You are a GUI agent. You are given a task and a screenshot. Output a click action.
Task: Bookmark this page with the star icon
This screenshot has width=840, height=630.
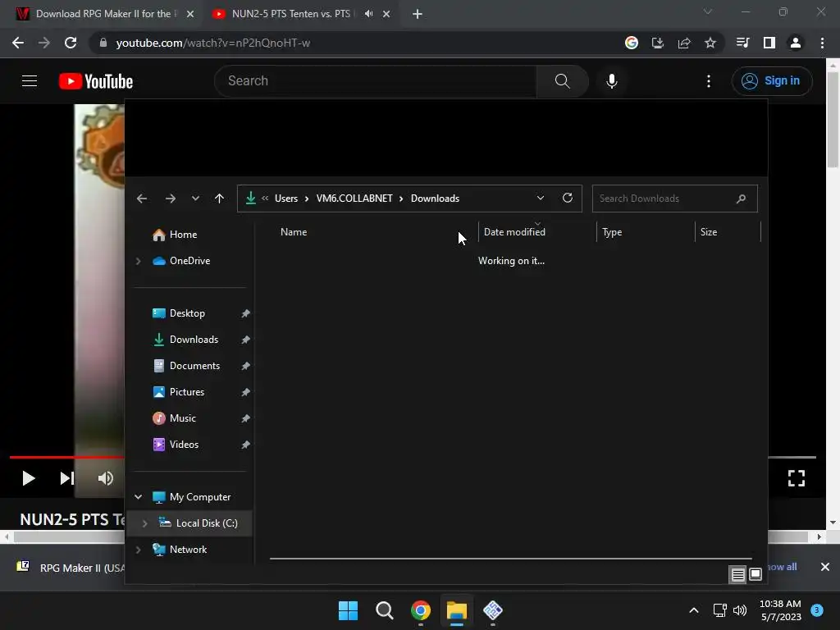tap(710, 43)
